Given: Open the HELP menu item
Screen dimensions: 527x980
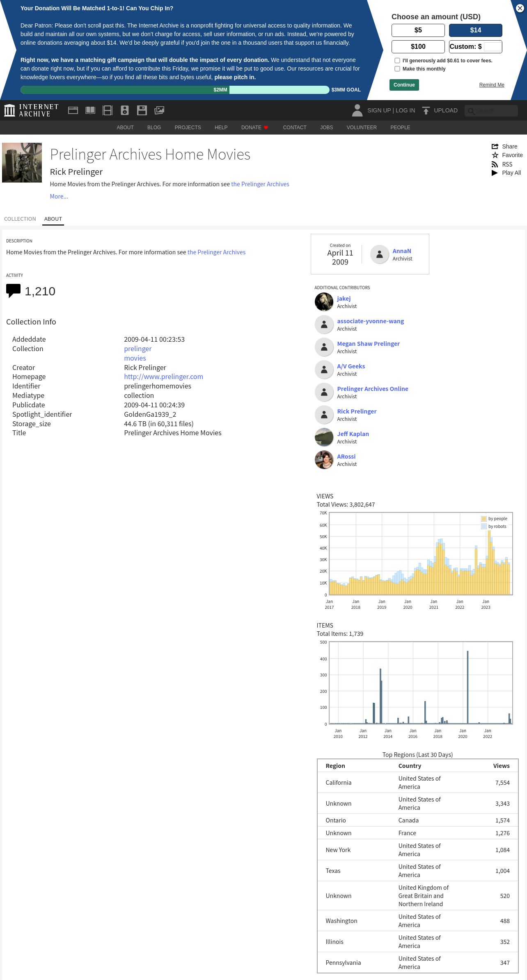Looking at the screenshot, I should (x=221, y=128).
